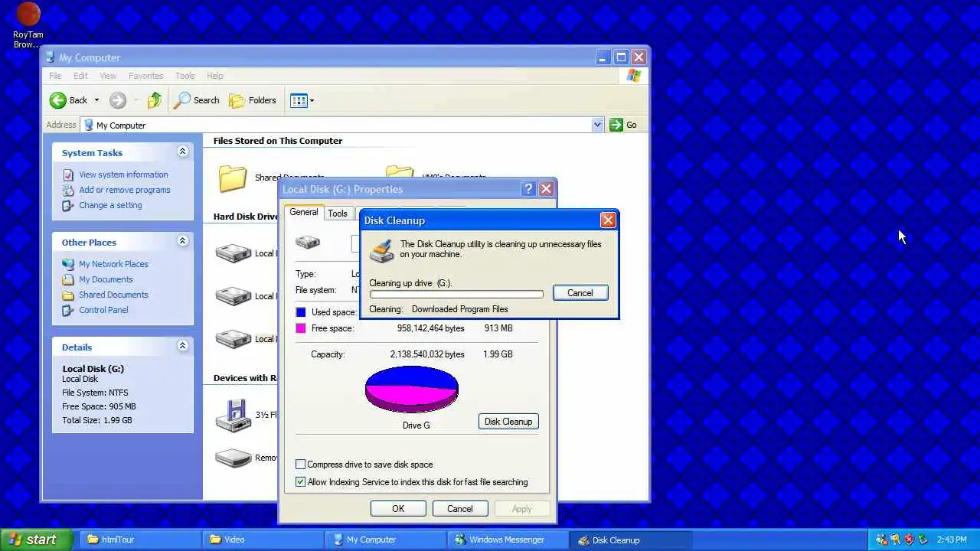Image resolution: width=980 pixels, height=551 pixels.
Task: Click View system information link
Action: (x=123, y=174)
